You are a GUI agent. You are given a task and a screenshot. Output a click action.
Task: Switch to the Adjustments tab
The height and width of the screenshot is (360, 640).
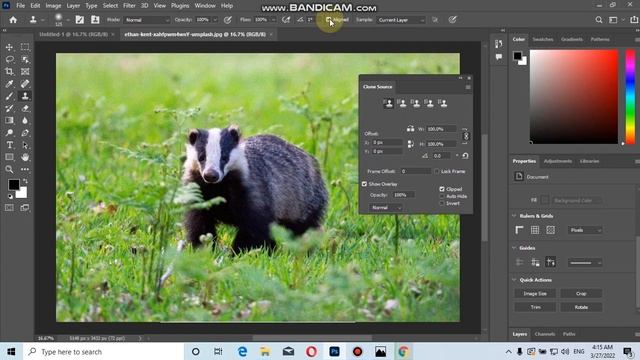(x=558, y=161)
